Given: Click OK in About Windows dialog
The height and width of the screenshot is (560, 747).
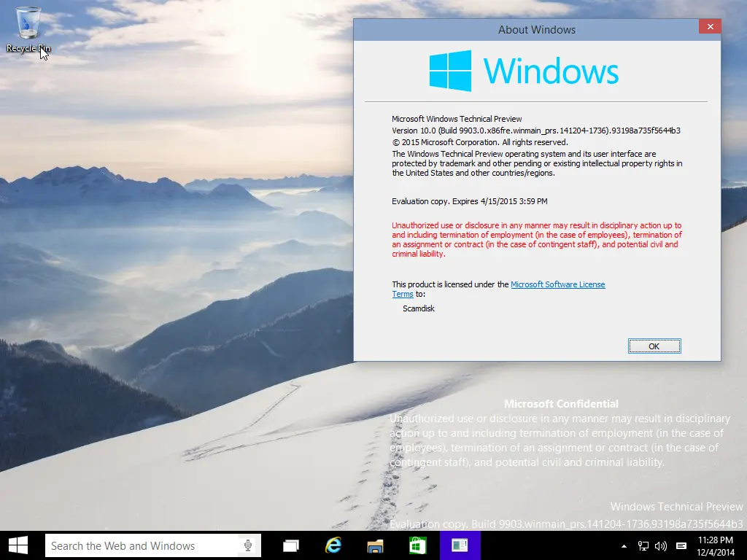Looking at the screenshot, I should [654, 346].
